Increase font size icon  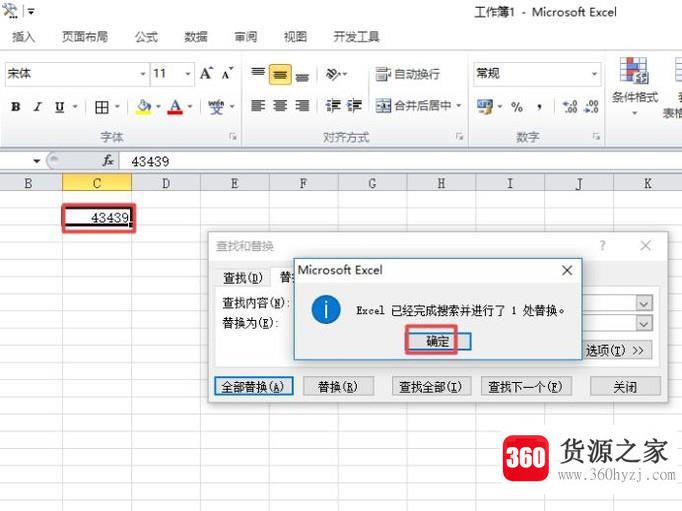[x=206, y=73]
